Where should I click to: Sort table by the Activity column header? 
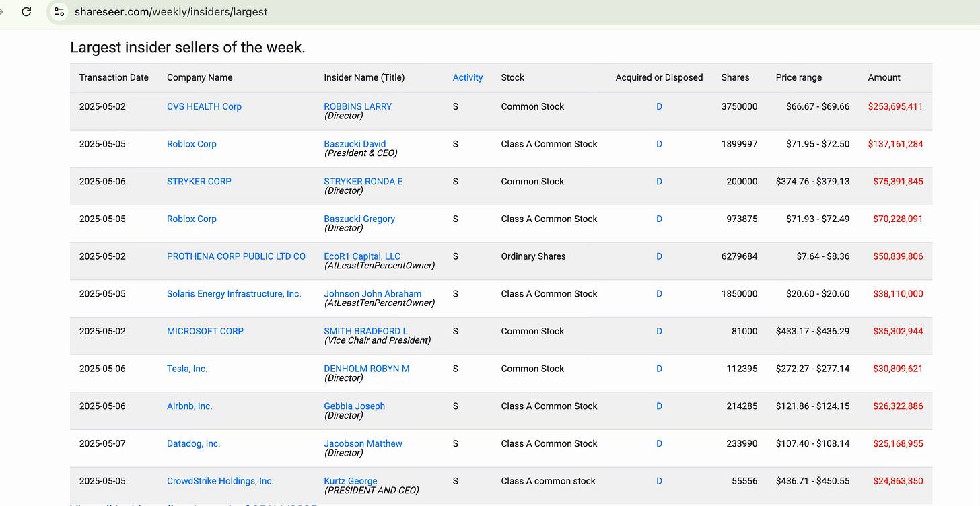tap(468, 77)
